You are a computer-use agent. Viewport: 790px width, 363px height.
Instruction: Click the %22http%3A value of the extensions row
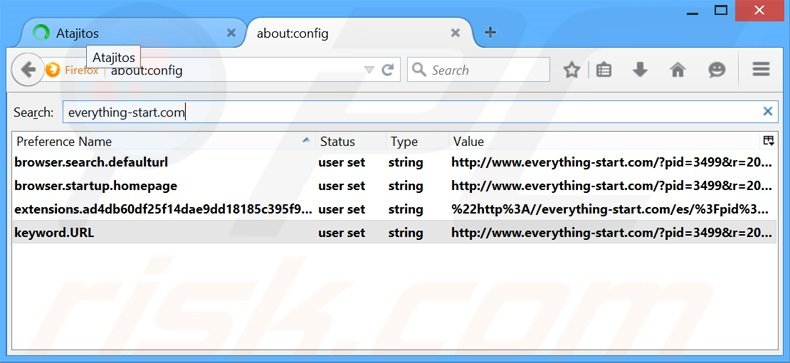[610, 209]
